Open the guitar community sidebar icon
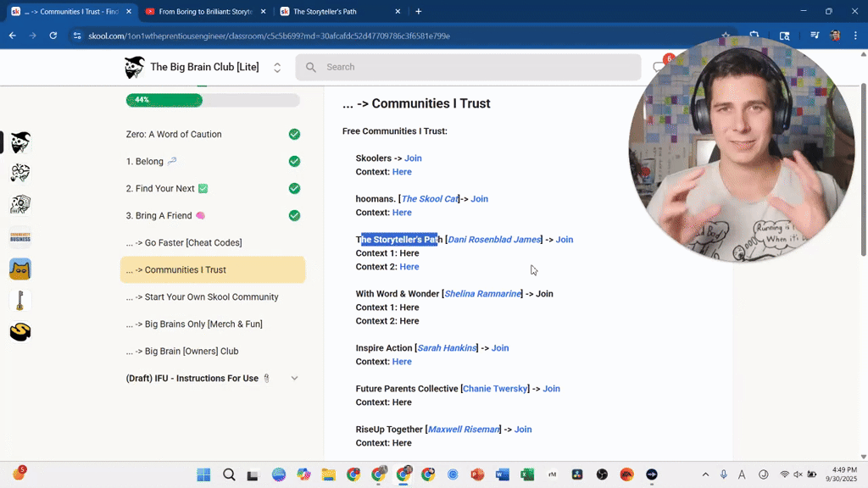 pyautogui.click(x=20, y=301)
